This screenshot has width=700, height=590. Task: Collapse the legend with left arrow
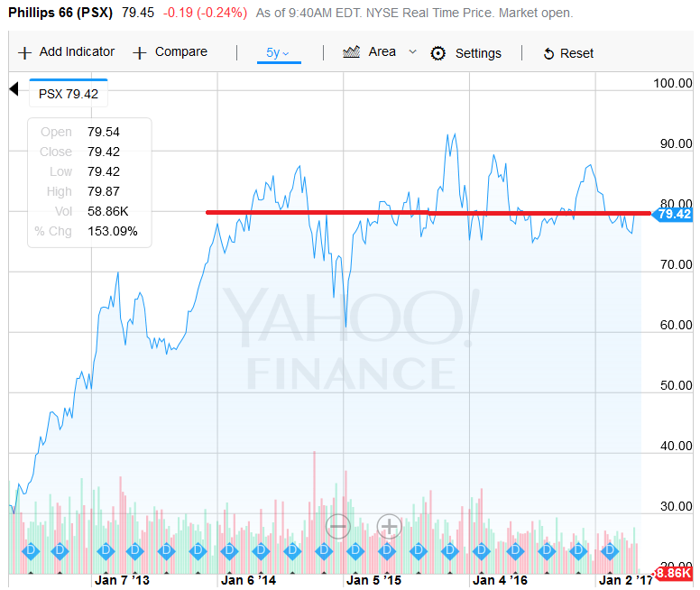pos(14,88)
